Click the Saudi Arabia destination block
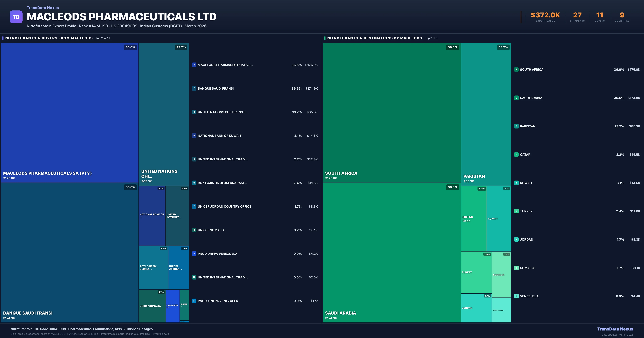 (391, 253)
